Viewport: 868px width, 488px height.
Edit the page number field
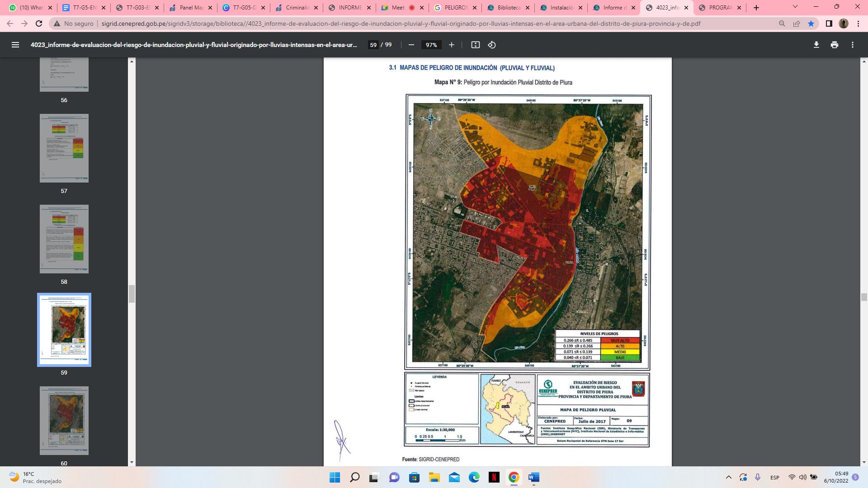(x=373, y=45)
